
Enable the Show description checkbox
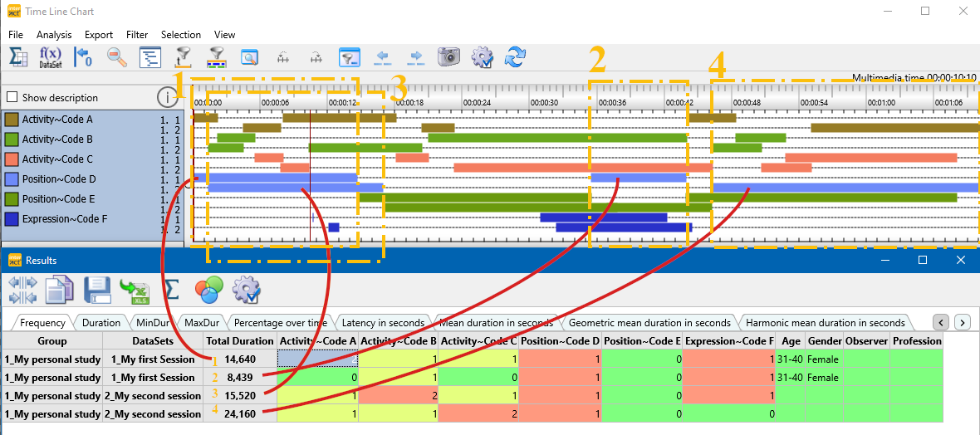pyautogui.click(x=12, y=97)
